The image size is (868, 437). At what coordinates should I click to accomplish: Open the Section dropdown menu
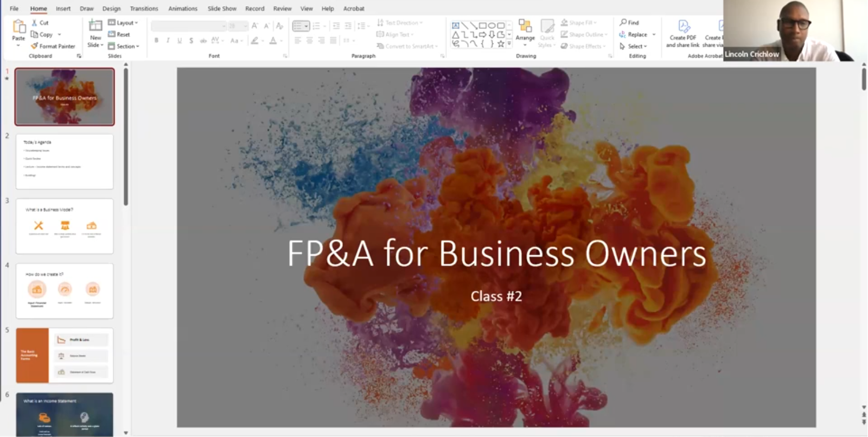[125, 46]
